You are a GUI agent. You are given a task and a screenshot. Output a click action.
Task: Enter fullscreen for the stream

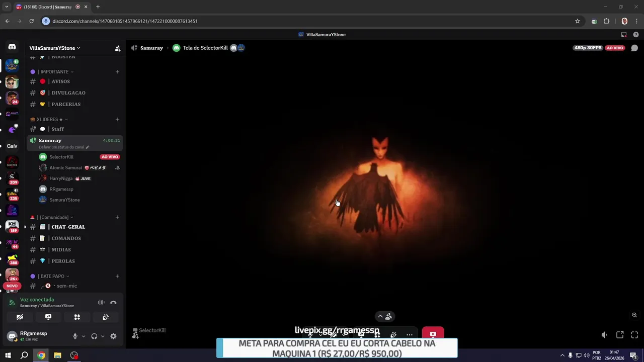pos(634,335)
